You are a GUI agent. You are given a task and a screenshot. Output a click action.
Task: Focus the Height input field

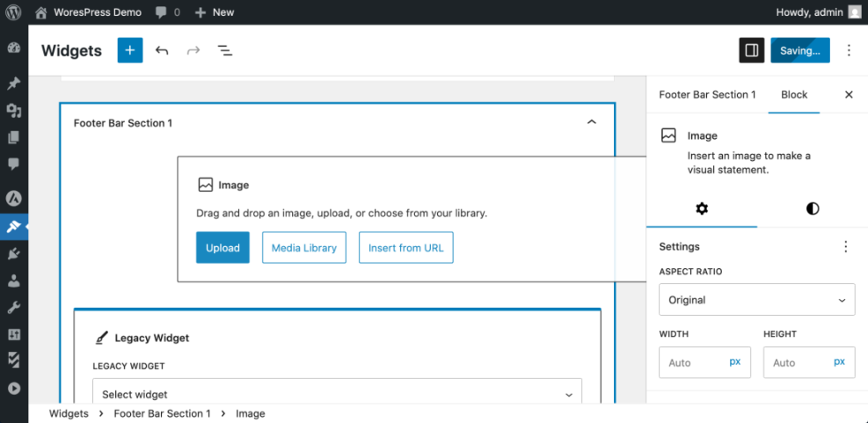(x=796, y=362)
